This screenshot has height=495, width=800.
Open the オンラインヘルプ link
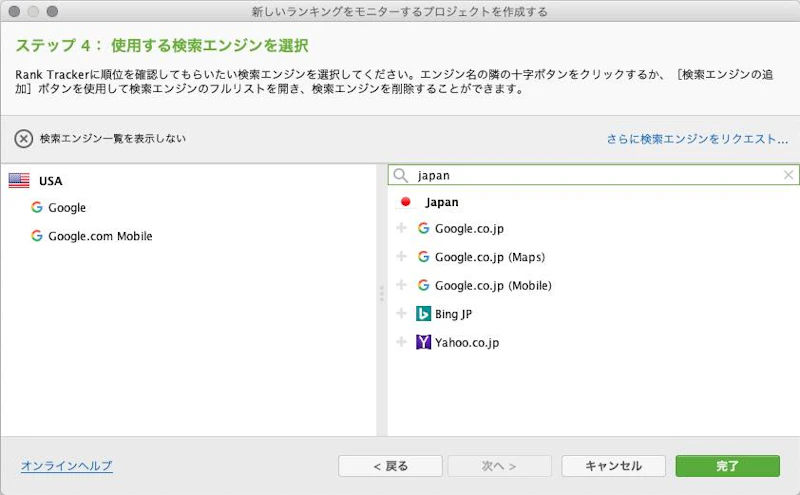coord(66,466)
